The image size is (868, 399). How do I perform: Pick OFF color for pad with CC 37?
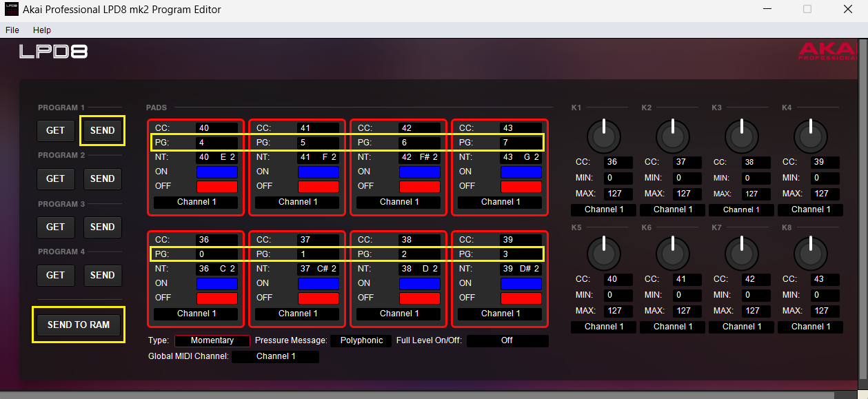coord(319,298)
